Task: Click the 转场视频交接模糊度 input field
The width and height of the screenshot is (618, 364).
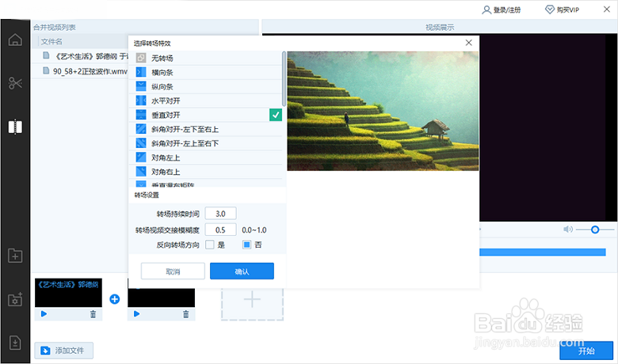Action: coord(220,229)
